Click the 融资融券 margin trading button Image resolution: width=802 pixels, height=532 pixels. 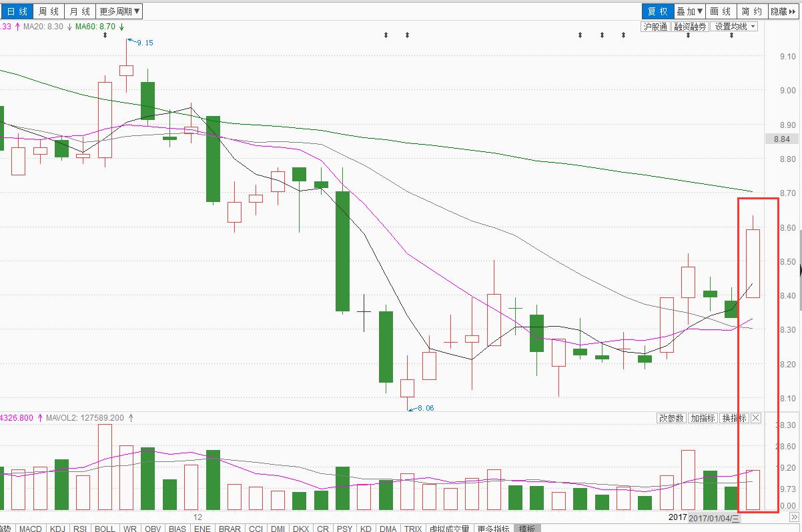tap(690, 27)
